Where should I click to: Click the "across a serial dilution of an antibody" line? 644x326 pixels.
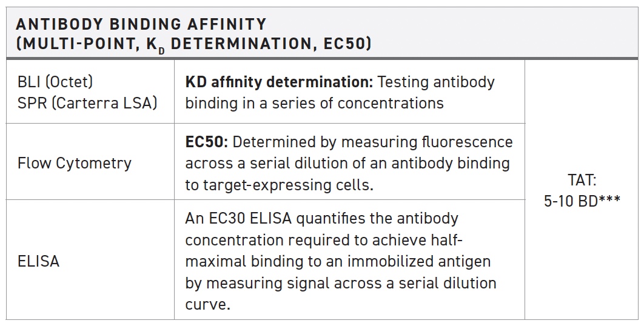point(347,163)
